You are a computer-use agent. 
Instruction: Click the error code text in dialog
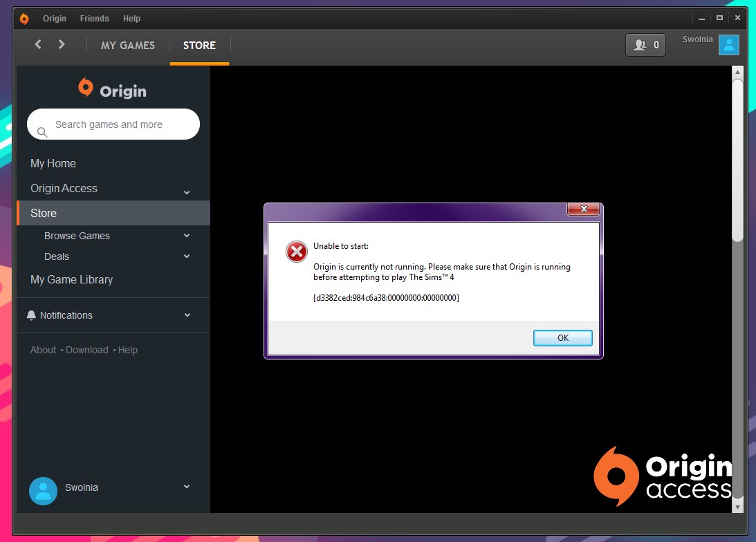tap(386, 298)
